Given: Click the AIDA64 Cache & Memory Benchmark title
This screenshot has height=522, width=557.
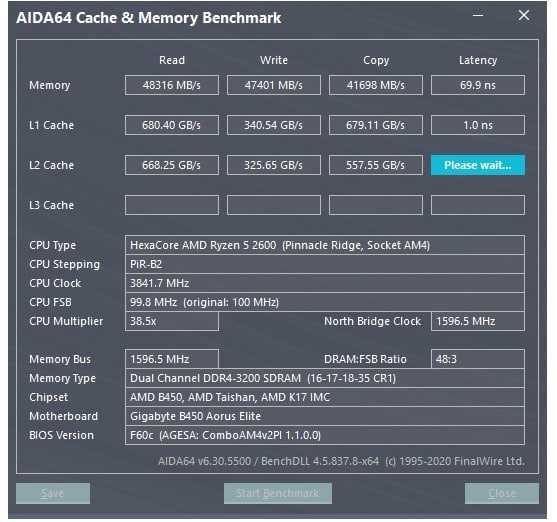Looking at the screenshot, I should coord(149,18).
